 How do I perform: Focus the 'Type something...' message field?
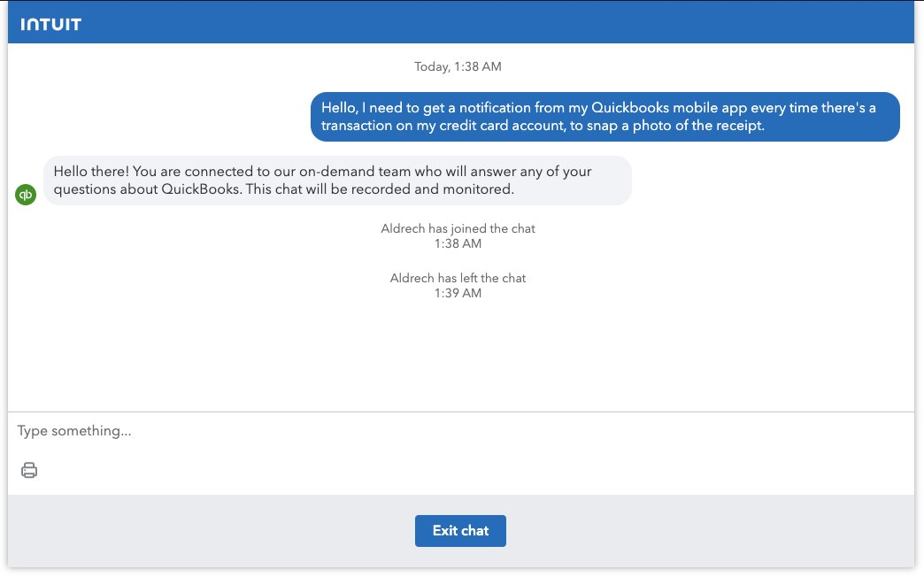461,431
